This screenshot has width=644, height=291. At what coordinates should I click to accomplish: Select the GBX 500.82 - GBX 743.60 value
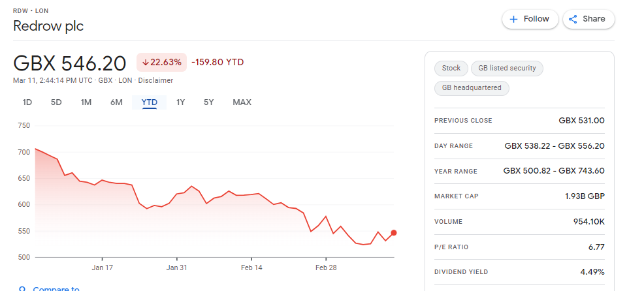554,171
